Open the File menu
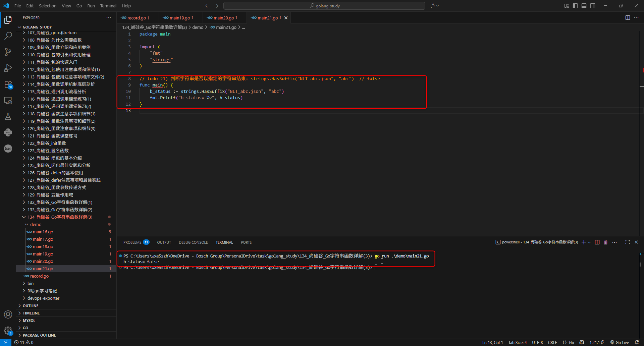 [x=18, y=6]
